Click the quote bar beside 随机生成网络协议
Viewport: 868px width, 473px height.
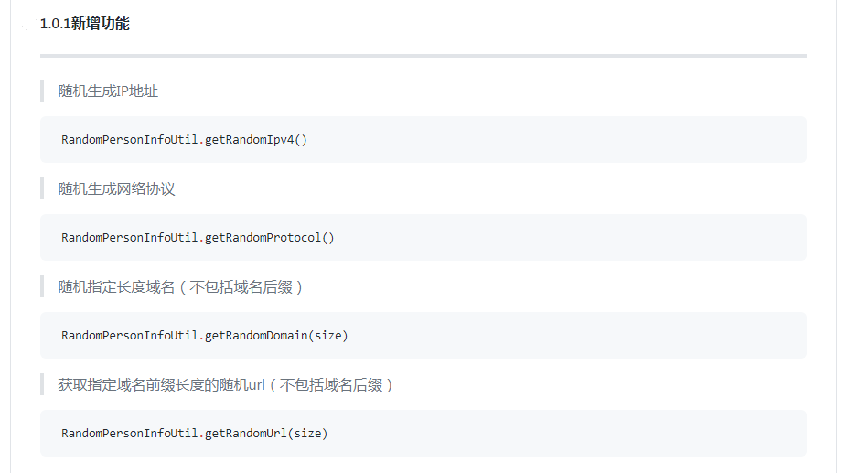[x=42, y=188]
